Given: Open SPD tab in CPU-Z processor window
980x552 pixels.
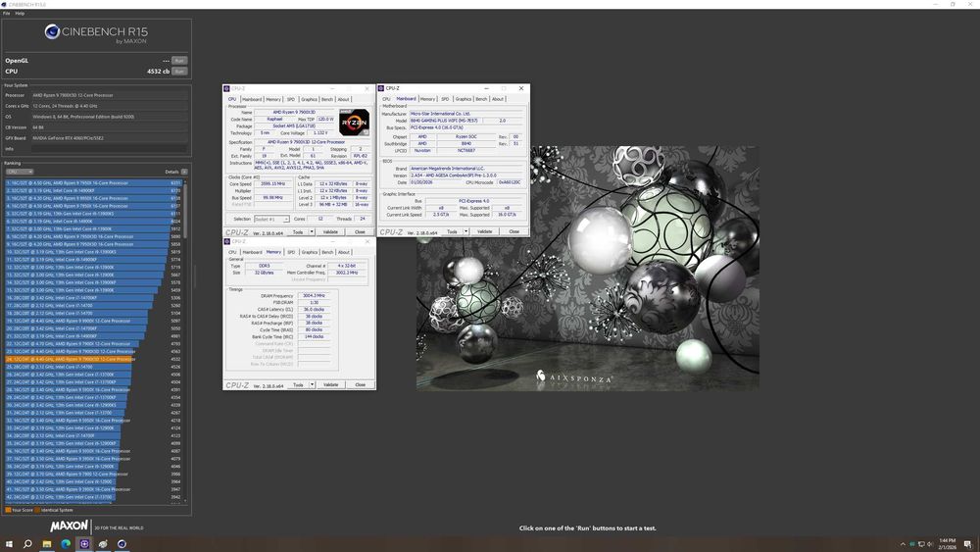Looking at the screenshot, I should click(291, 99).
